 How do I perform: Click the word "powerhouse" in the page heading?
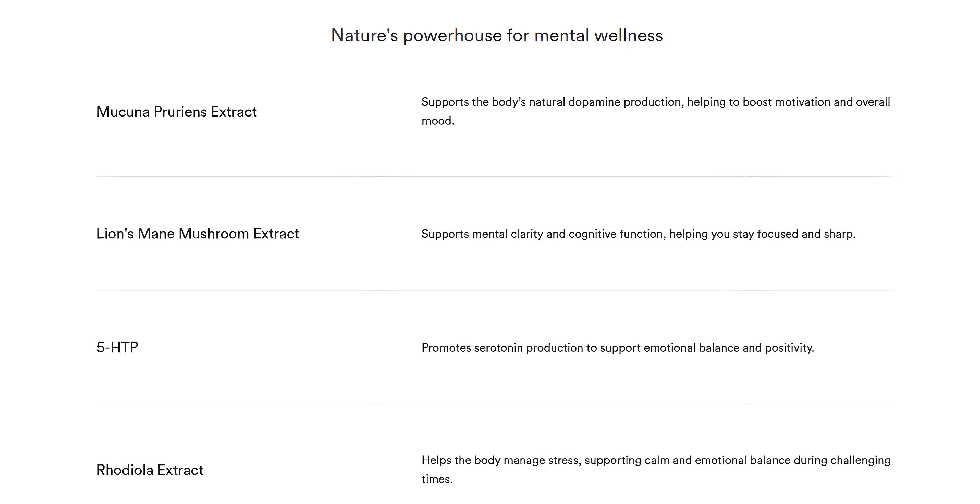[x=452, y=35]
